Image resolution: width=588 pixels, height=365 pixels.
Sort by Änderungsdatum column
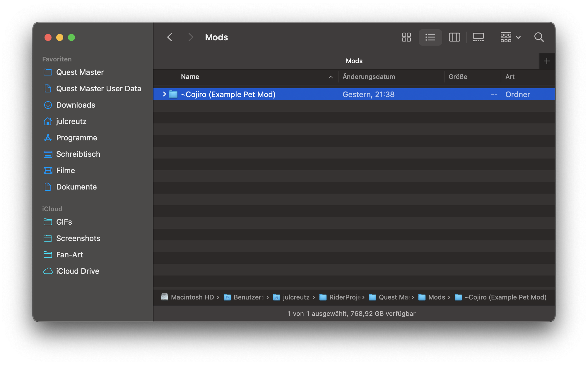click(369, 77)
